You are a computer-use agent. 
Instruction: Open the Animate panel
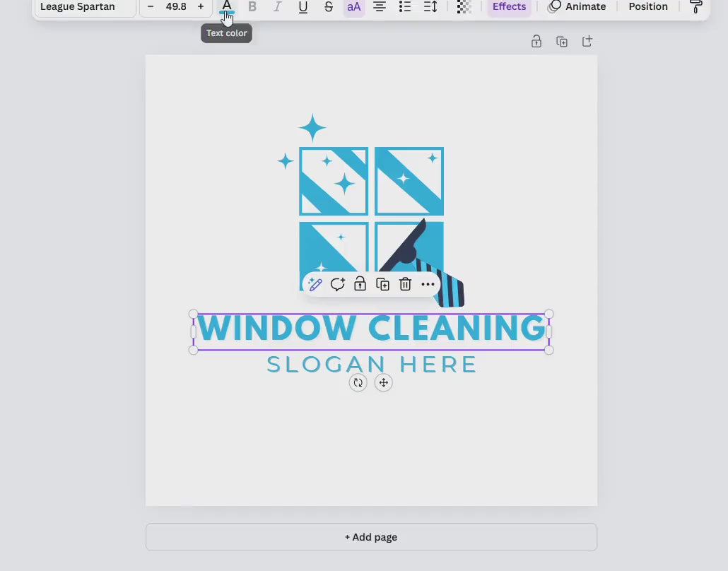(x=577, y=6)
